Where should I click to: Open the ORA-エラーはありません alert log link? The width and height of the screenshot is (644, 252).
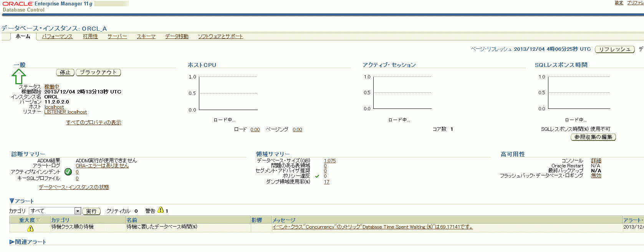[x=102, y=166]
